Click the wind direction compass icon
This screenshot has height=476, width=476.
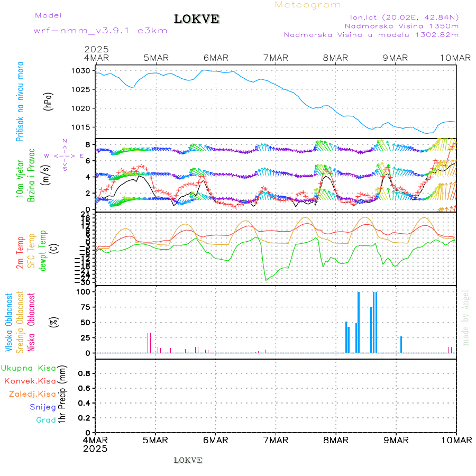[65, 155]
